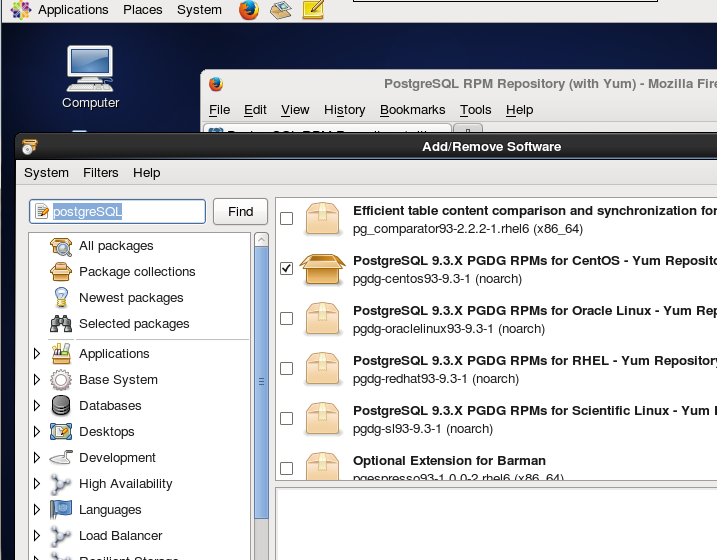This screenshot has width=717, height=560.
Task: Click the Languages flag icon
Action: coord(61,510)
